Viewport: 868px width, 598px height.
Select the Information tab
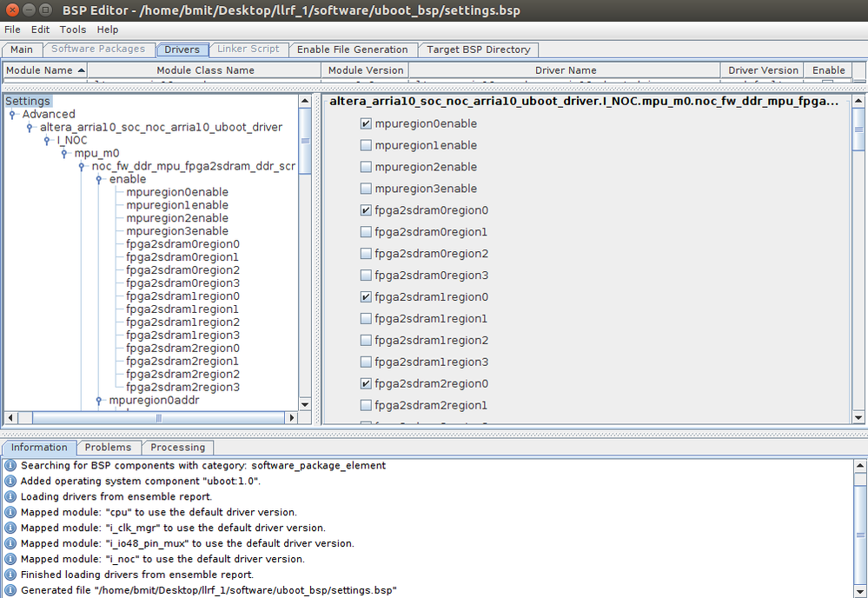coord(39,448)
